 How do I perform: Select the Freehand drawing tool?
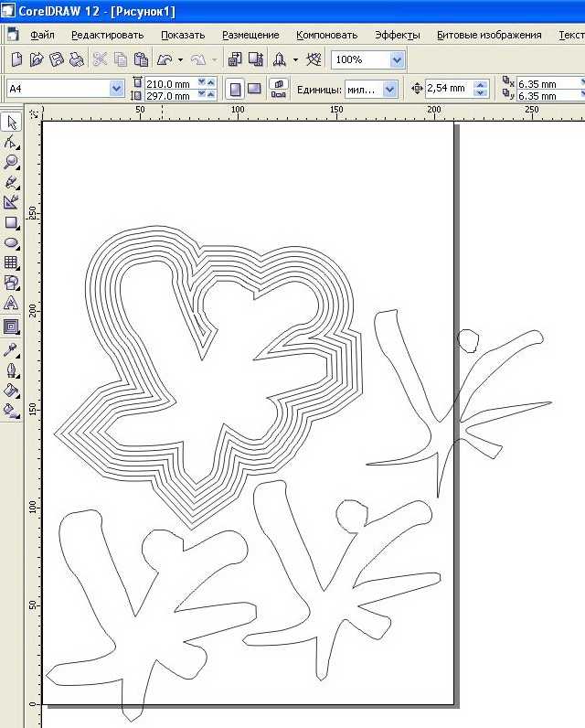coord(11,182)
